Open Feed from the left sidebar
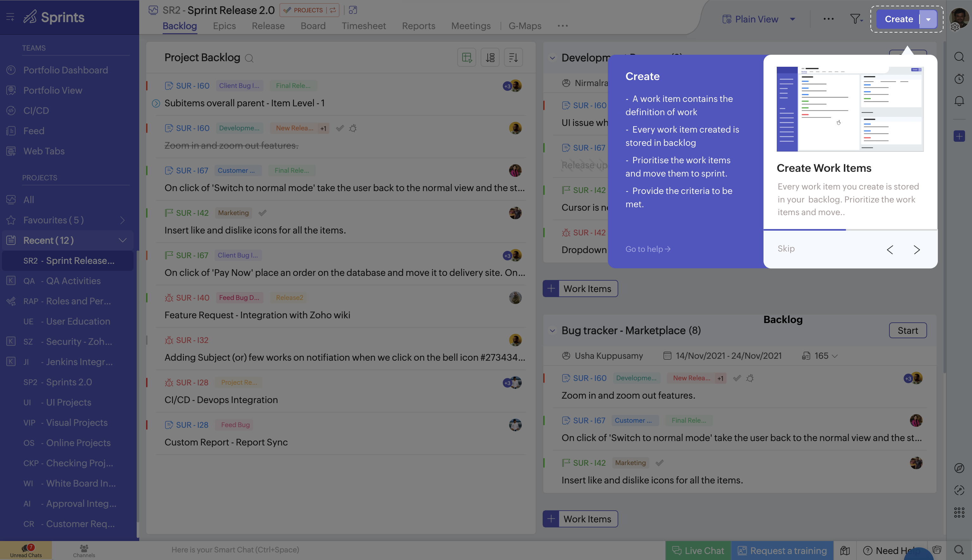The width and height of the screenshot is (972, 560). pos(34,131)
